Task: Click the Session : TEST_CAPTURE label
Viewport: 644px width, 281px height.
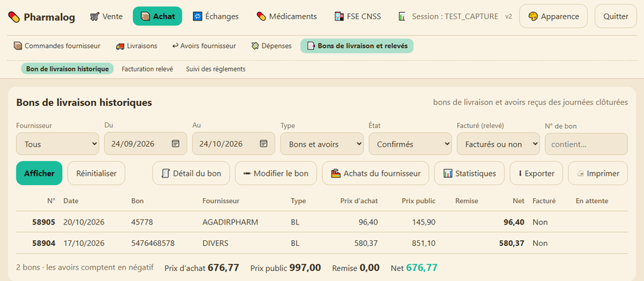Action: click(x=455, y=16)
